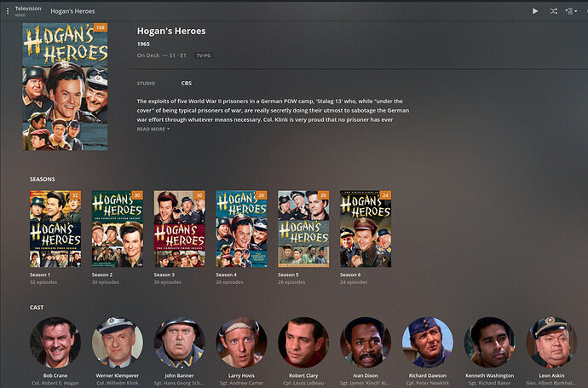Click the year 1965

pos(143,43)
